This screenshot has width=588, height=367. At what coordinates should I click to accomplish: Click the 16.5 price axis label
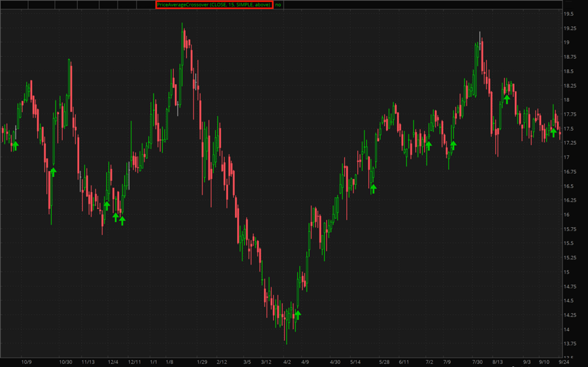click(568, 186)
